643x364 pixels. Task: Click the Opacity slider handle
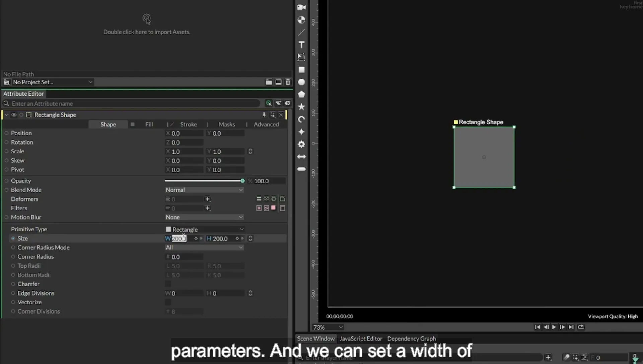click(242, 181)
